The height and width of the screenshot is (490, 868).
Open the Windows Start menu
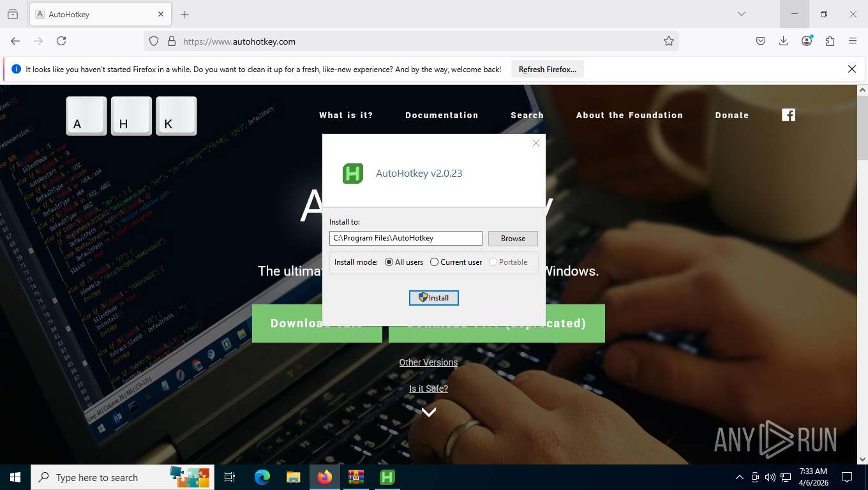tap(15, 477)
